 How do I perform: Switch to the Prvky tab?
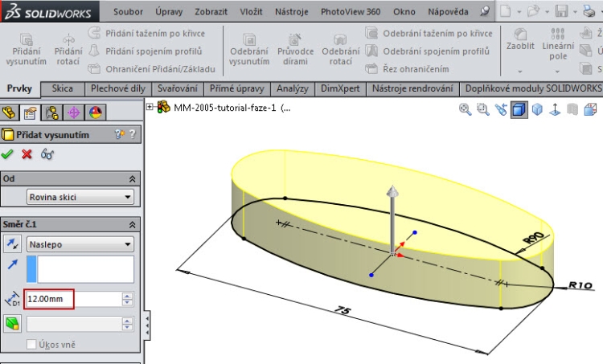pyautogui.click(x=19, y=88)
